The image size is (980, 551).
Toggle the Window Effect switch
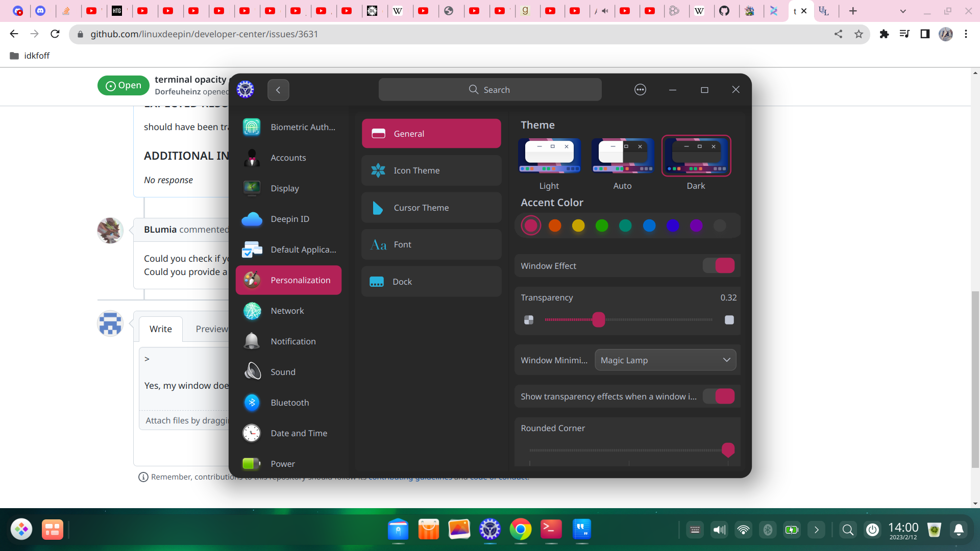(x=719, y=265)
